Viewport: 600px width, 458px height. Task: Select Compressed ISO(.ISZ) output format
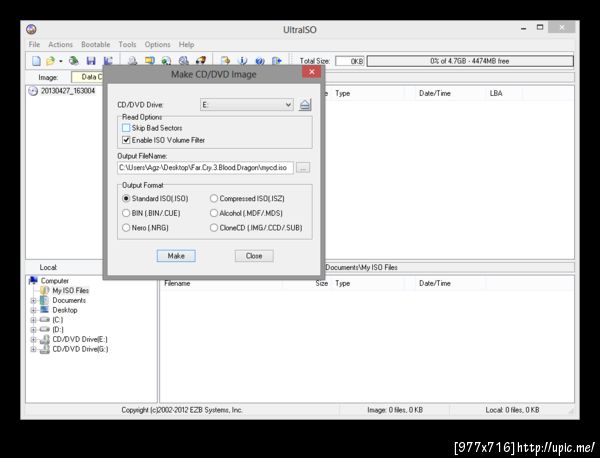point(214,198)
